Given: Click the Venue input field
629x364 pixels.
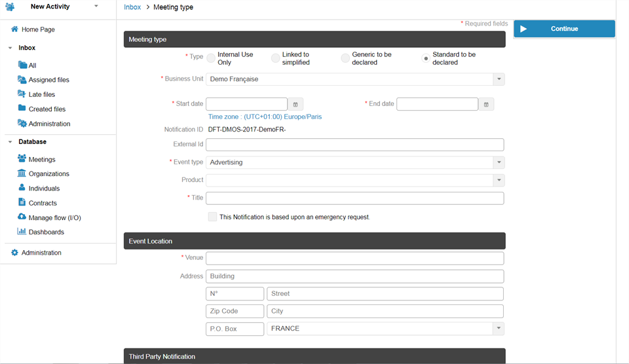Looking at the screenshot, I should (x=354, y=258).
